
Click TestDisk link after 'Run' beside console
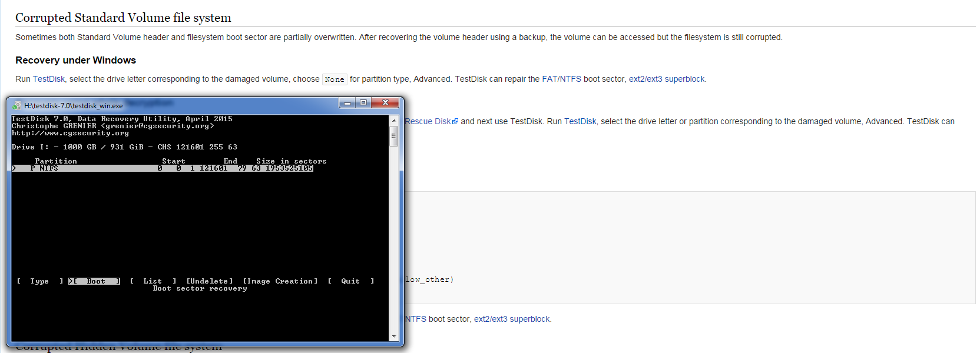[x=580, y=121]
